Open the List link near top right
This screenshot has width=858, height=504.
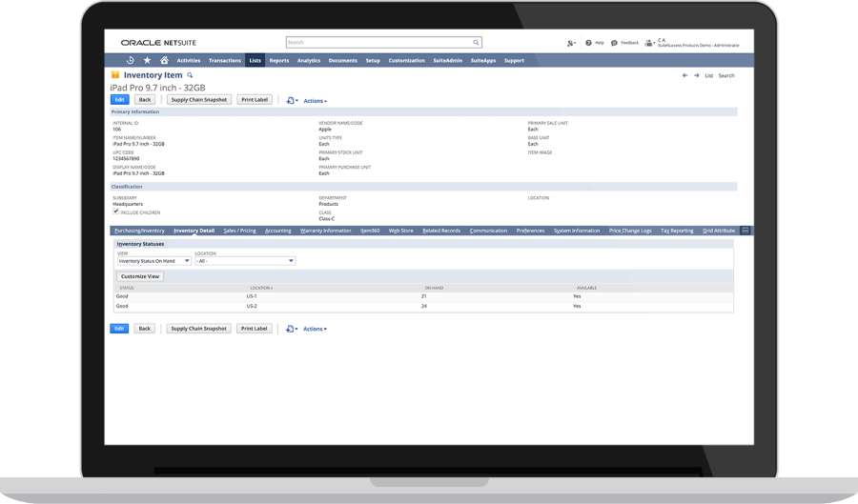pyautogui.click(x=708, y=76)
